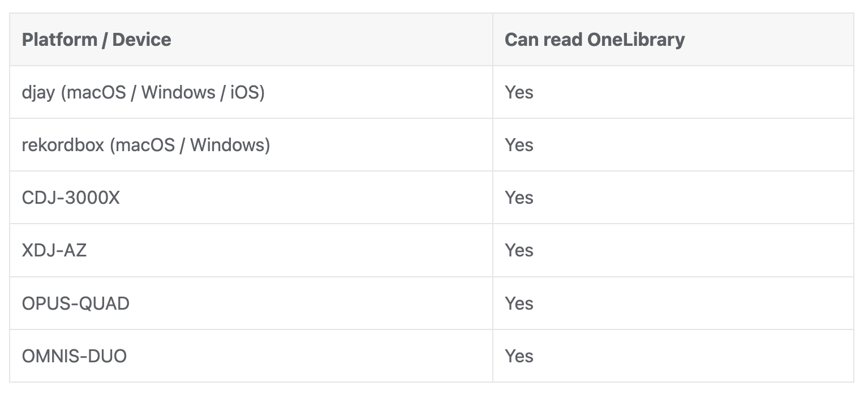Click "Yes" in the OMNIS-DUO row
Image resolution: width=868 pixels, height=394 pixels.
coord(519,356)
